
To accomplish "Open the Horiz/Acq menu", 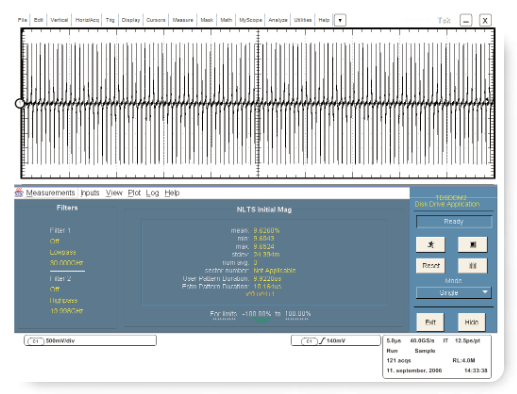I will (x=87, y=20).
